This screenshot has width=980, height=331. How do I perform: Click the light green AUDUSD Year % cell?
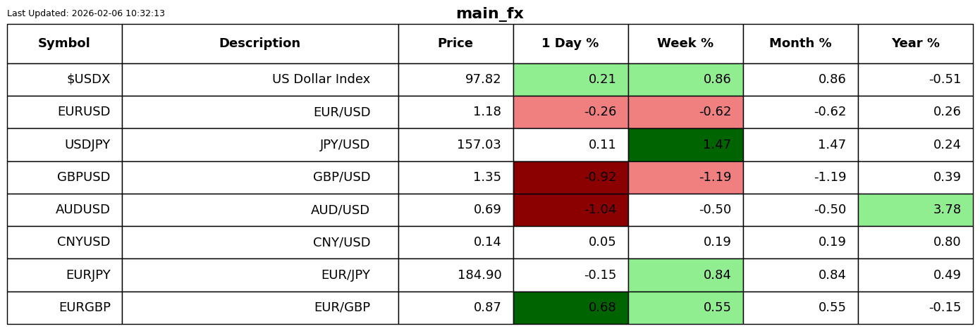pos(915,210)
